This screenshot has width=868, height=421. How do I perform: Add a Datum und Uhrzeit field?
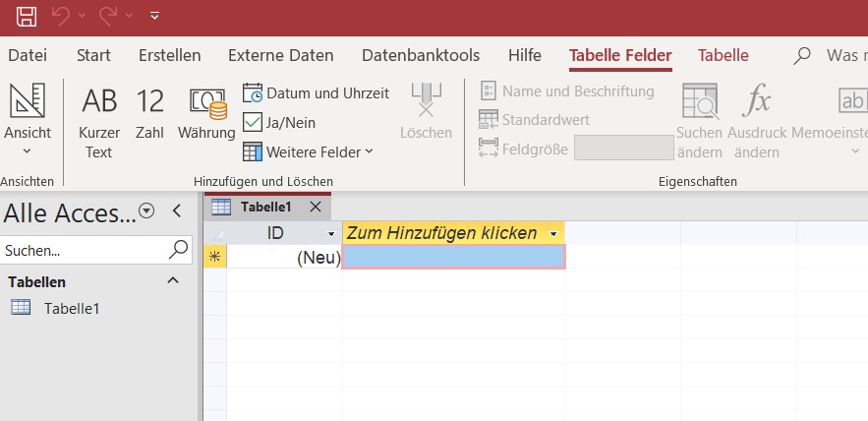click(317, 92)
